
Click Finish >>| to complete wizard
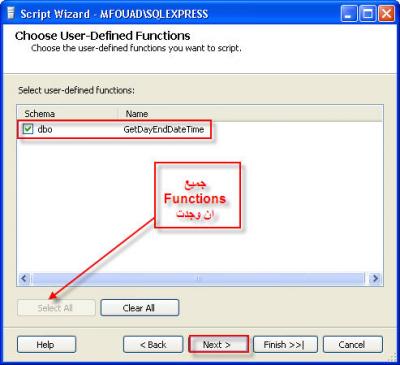[x=285, y=344]
